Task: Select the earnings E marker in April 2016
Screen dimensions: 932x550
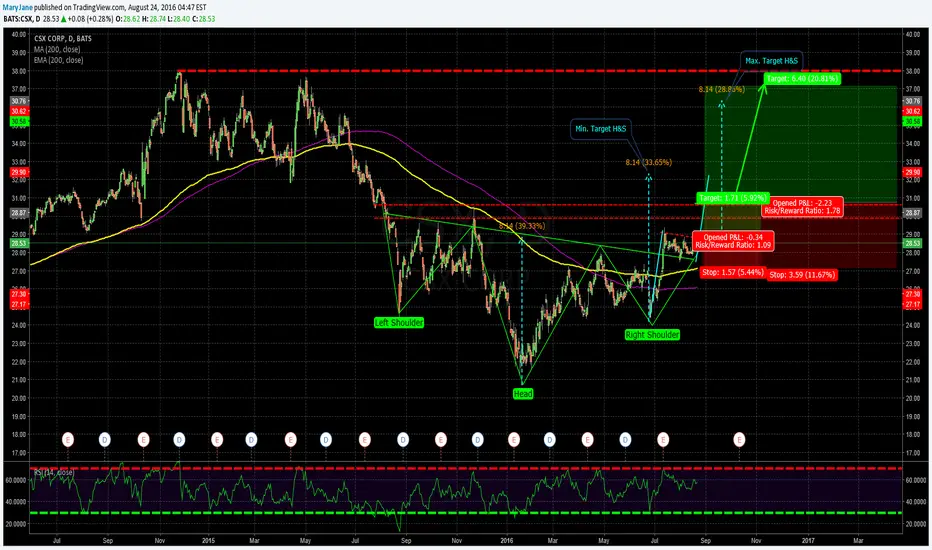Action: click(587, 440)
